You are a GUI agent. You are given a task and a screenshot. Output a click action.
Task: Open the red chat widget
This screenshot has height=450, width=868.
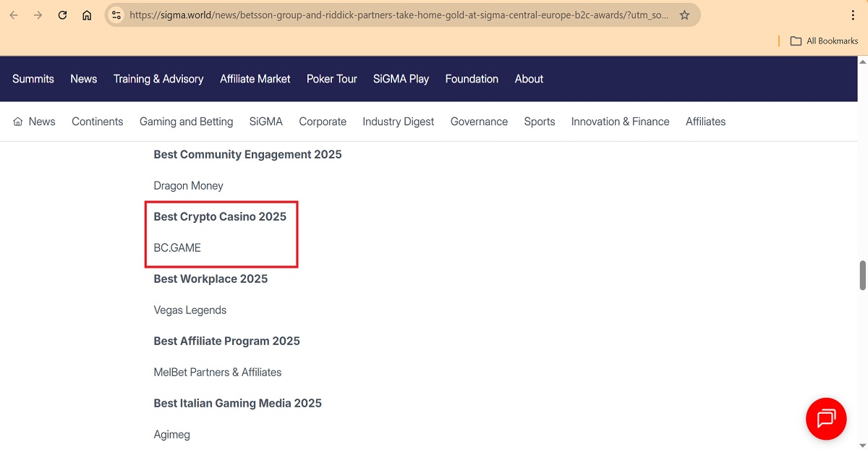pos(825,419)
